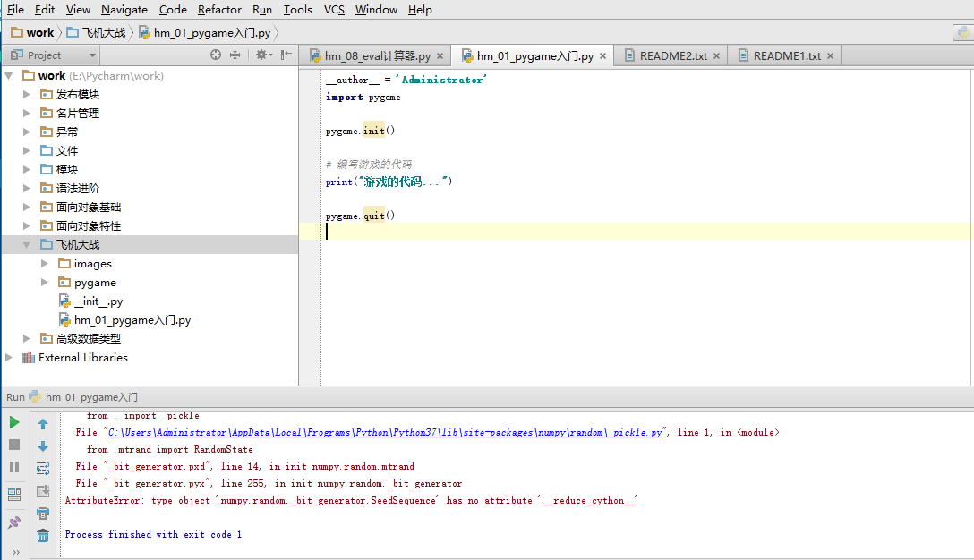Click Collapse All icon in Project panel

click(235, 55)
